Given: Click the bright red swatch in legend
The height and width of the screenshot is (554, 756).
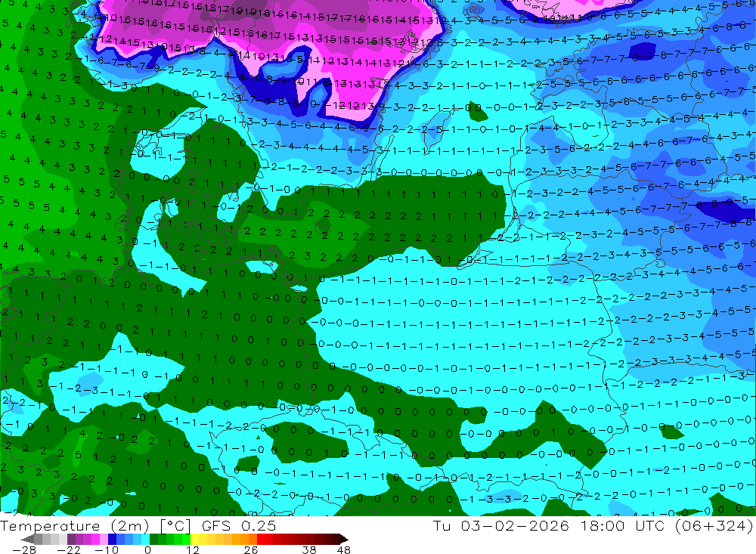Looking at the screenshot, I should tap(261, 539).
